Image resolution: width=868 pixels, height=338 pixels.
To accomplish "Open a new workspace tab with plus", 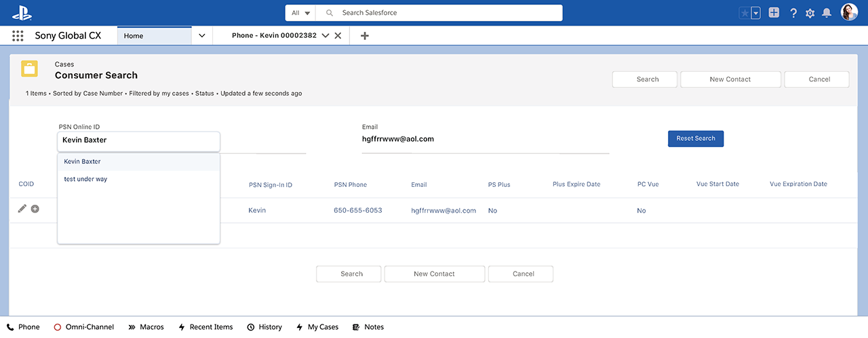I will point(364,36).
